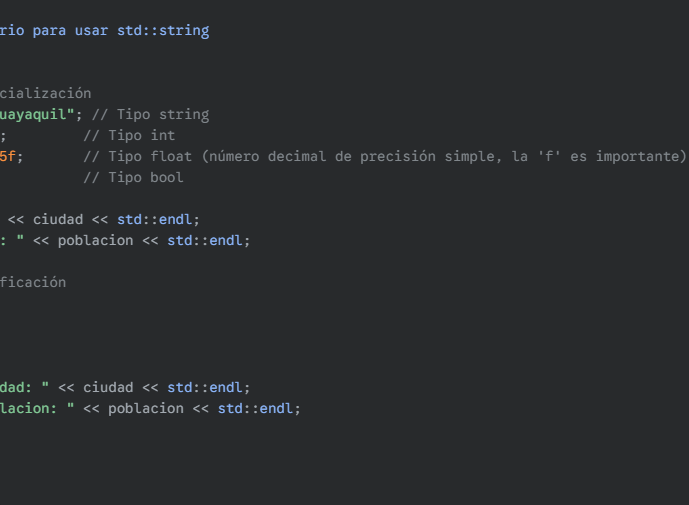Click 'ciudad' variable on the line starting with <<
Screen dimensions: 689x505
point(58,219)
